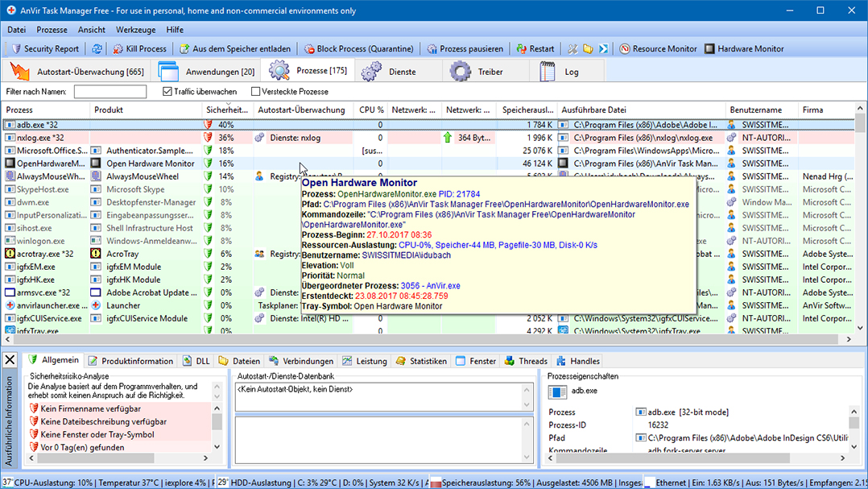Screen dimensions: 868x489
Task: Sort by the 'Ausführbare Datei' column header
Action: pos(641,110)
